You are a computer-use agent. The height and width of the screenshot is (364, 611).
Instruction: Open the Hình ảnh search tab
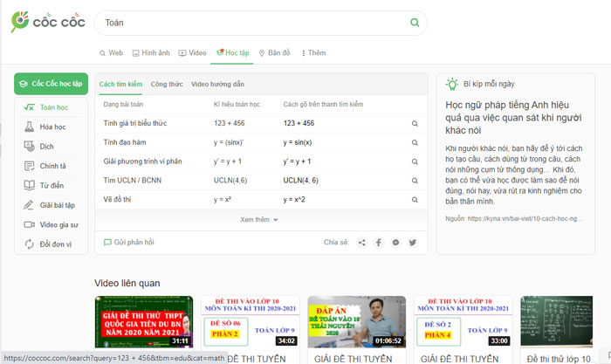151,53
